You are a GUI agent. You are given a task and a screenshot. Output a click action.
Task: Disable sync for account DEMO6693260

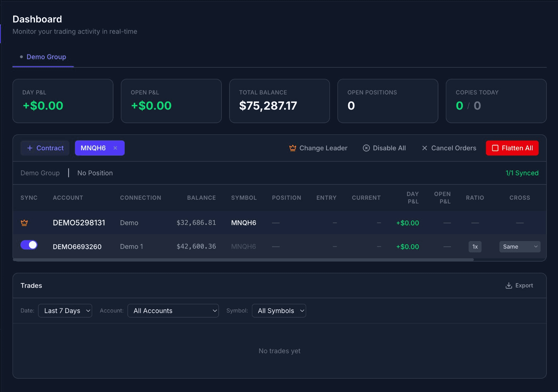pos(29,245)
